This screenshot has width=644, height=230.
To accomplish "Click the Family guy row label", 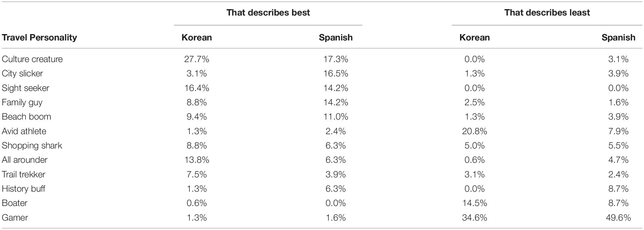I will click(x=22, y=103).
